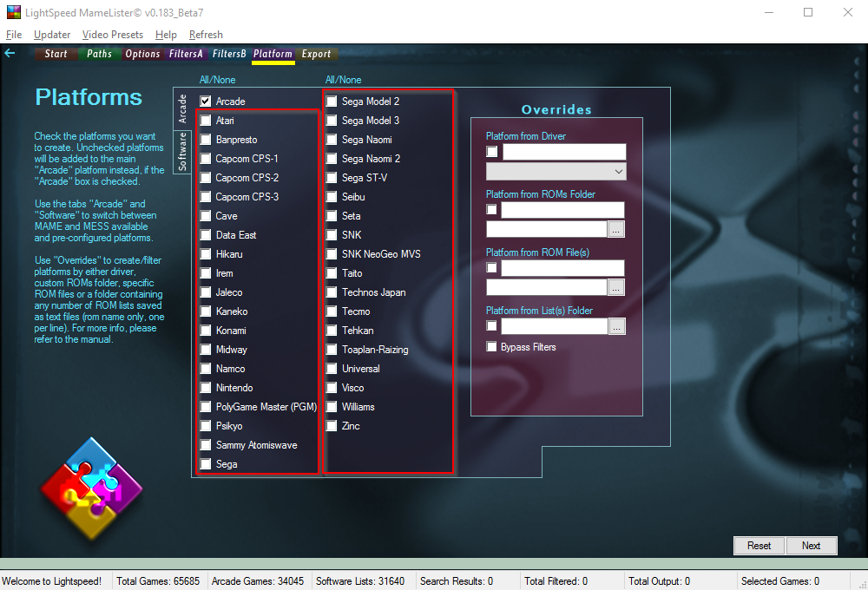Screen dimensions: 868x590
Task: Check the PolyGame Master (PGM) box
Action: point(206,407)
